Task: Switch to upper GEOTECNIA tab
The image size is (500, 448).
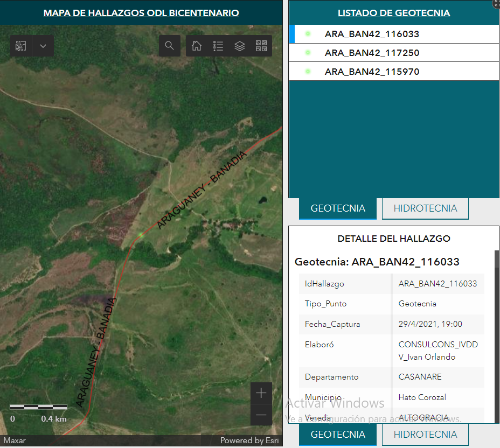Action: tap(338, 208)
